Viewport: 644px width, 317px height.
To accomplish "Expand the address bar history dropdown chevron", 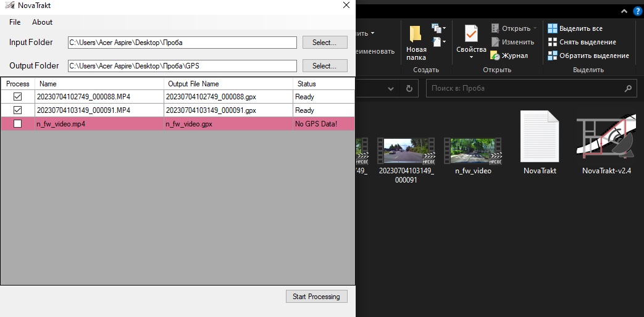I will click(x=390, y=89).
